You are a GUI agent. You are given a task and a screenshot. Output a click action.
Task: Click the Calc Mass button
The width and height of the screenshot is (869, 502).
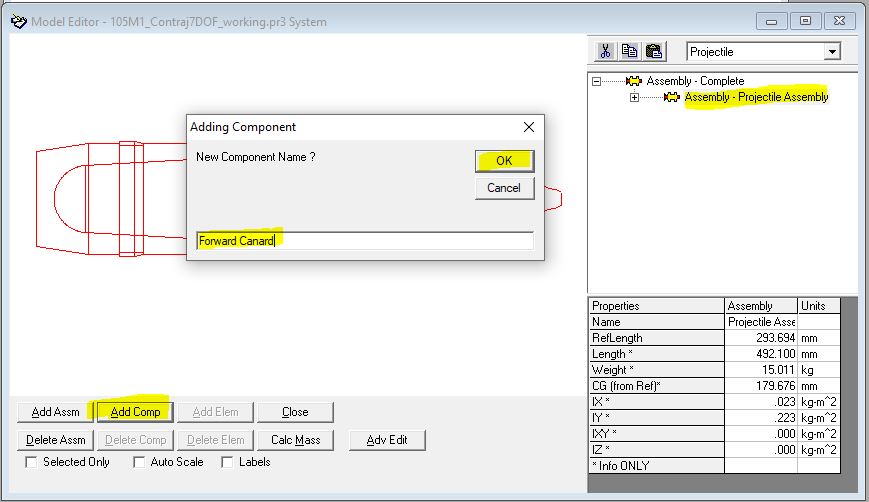click(295, 440)
